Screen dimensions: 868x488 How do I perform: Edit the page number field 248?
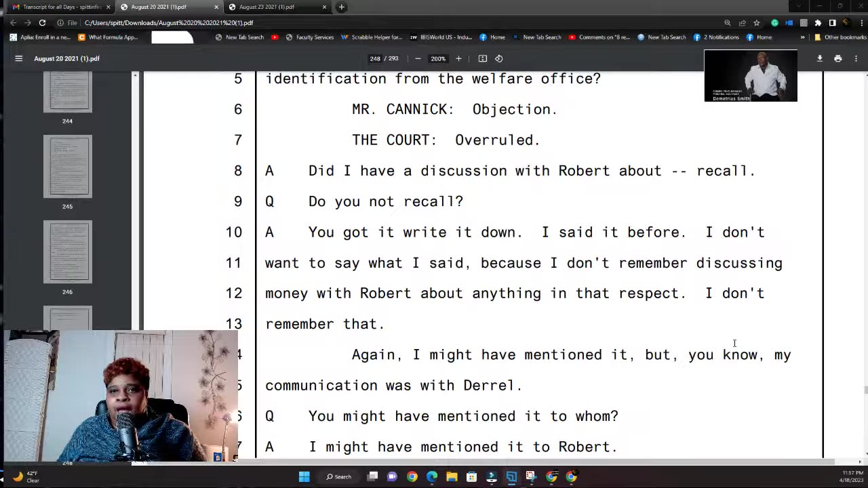click(x=375, y=58)
